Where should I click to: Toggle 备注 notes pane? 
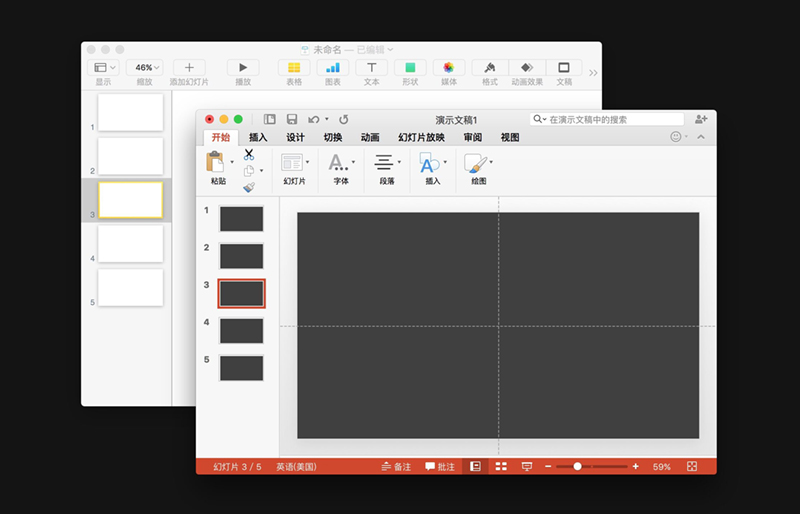(x=396, y=467)
